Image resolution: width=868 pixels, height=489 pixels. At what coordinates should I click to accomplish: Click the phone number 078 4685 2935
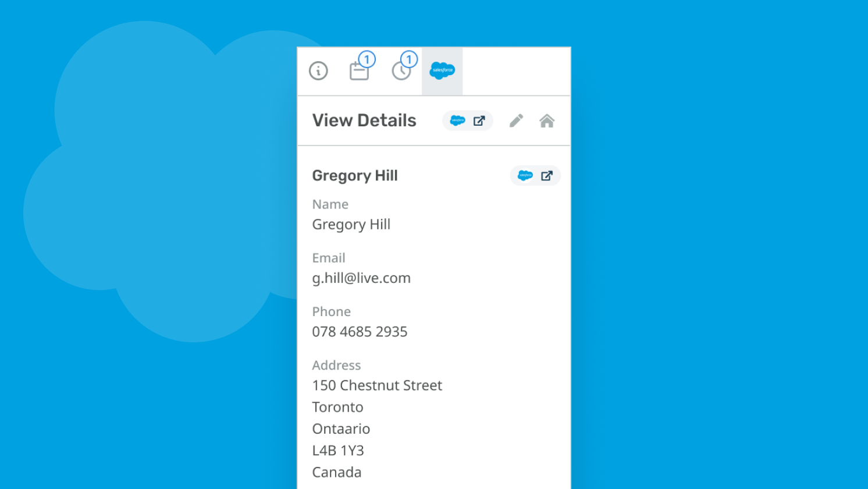tap(360, 331)
